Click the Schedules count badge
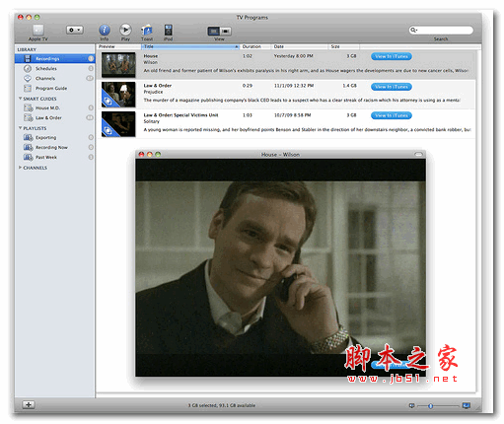This screenshot has height=424, width=504. pyautogui.click(x=91, y=68)
